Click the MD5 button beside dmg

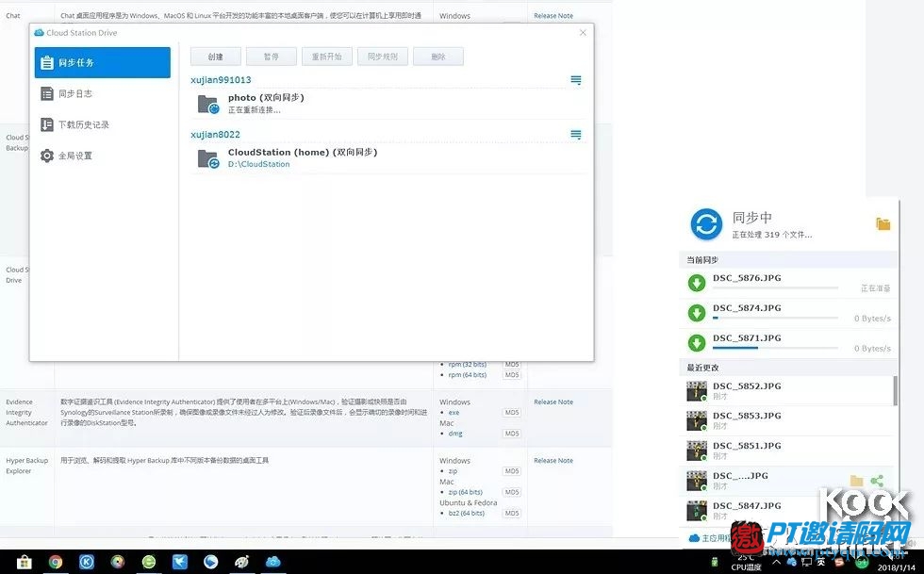pos(511,434)
